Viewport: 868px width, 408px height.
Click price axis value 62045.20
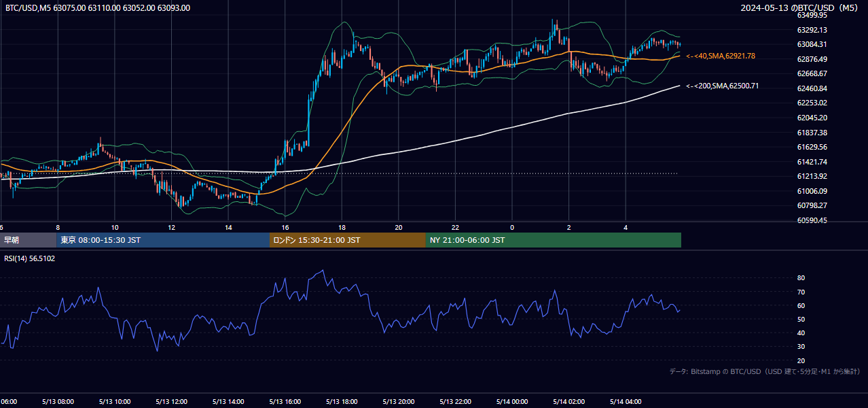point(813,118)
